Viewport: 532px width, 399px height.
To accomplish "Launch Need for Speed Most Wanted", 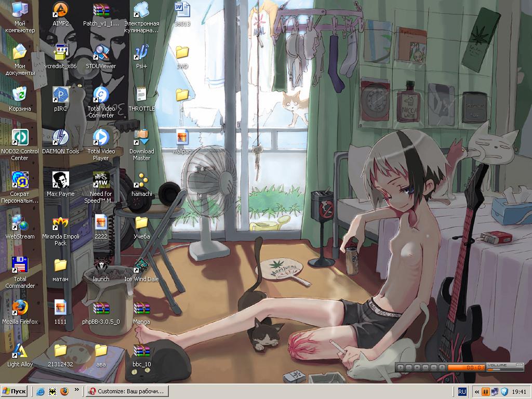I will pos(101,188).
